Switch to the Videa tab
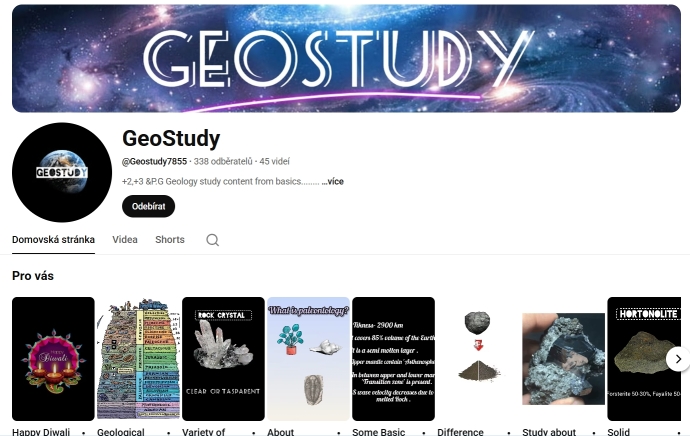This screenshot has height=436, width=690. (x=125, y=239)
